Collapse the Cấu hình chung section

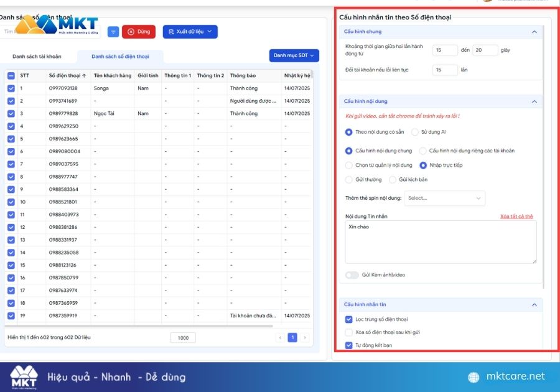tap(534, 32)
